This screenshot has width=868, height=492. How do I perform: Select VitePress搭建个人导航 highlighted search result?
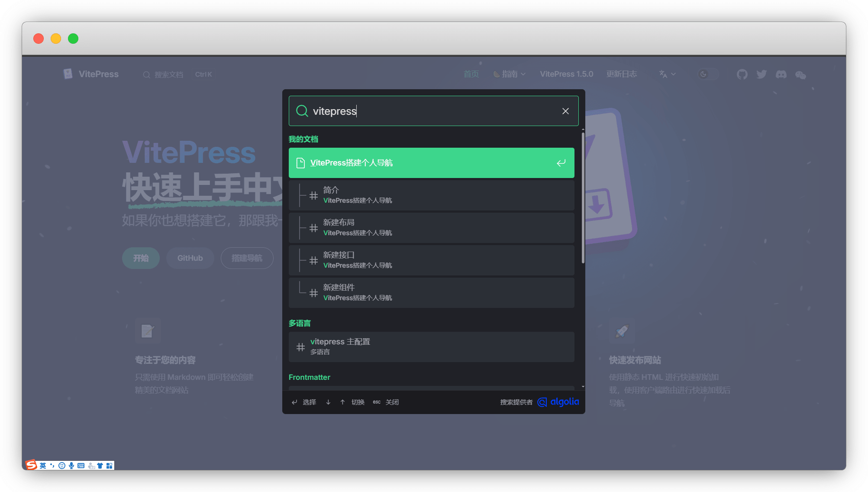(431, 163)
